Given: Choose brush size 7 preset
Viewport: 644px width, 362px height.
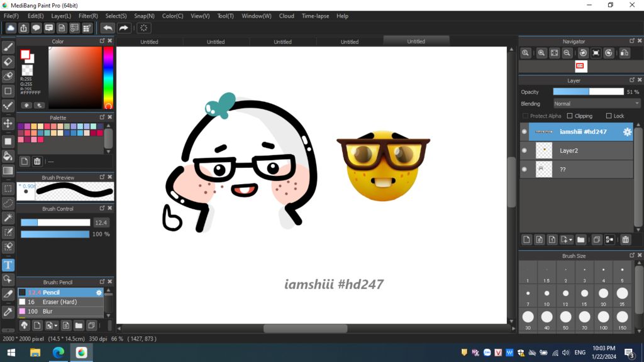Looking at the screenshot, I should click(x=528, y=296).
